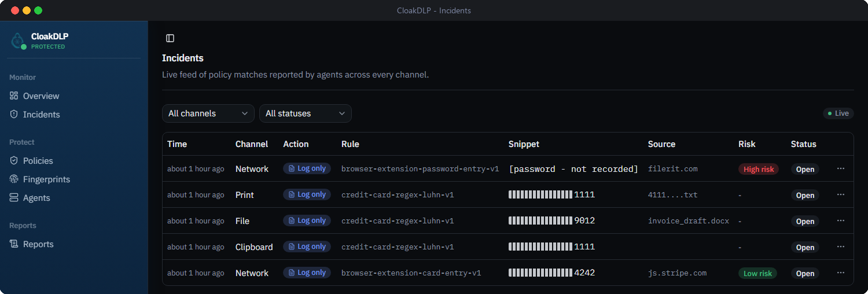Click the Agents server icon
This screenshot has height=294, width=868.
tap(14, 198)
